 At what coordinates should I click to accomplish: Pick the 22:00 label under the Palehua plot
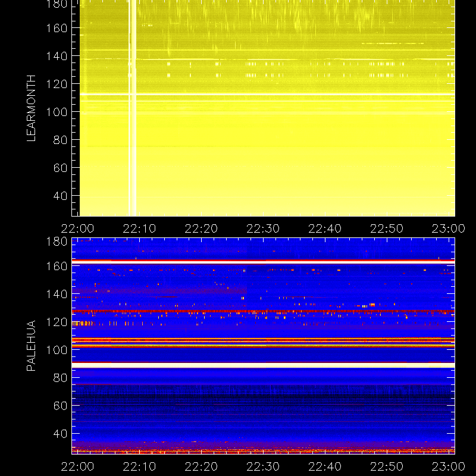click(x=78, y=466)
